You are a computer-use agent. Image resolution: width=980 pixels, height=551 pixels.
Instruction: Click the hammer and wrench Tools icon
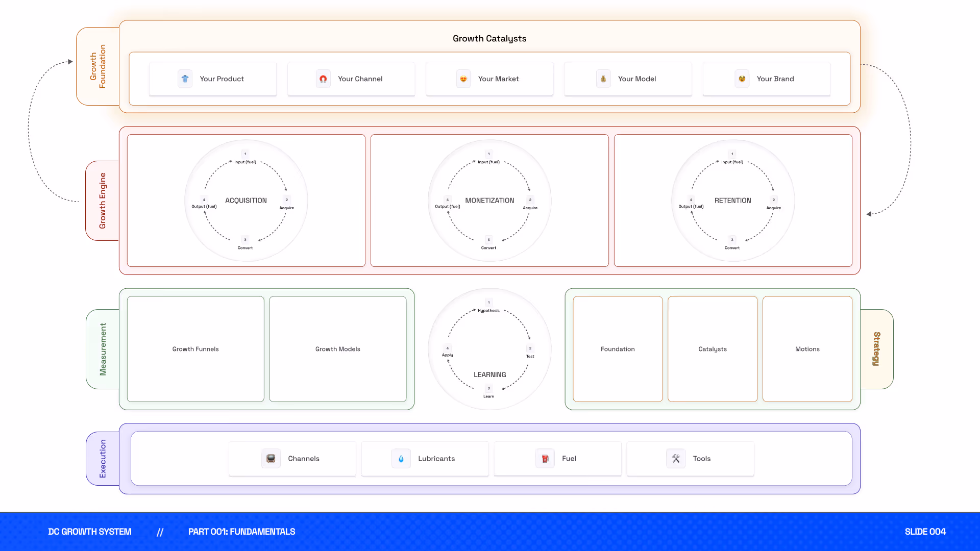coord(676,458)
